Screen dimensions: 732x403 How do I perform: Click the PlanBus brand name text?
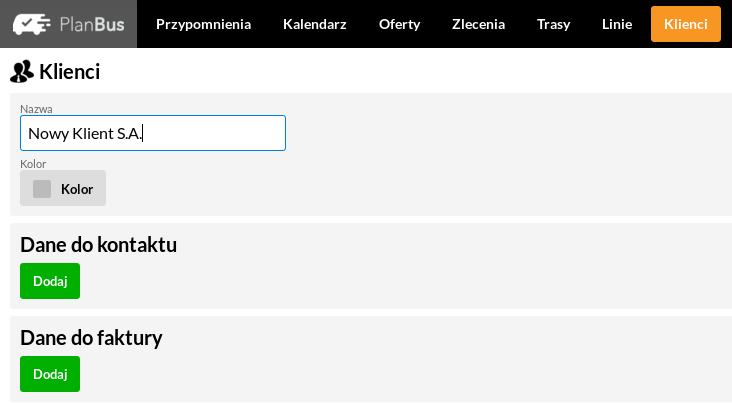[92, 24]
